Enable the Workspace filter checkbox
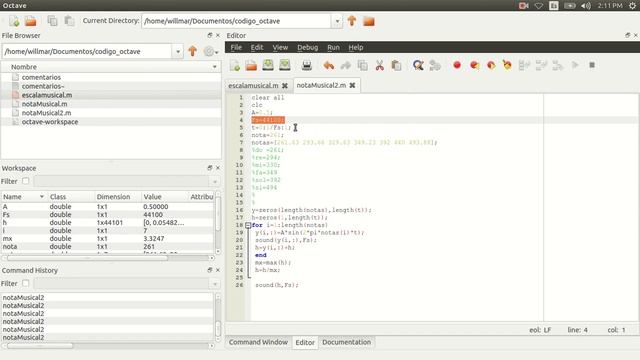 click(26, 181)
